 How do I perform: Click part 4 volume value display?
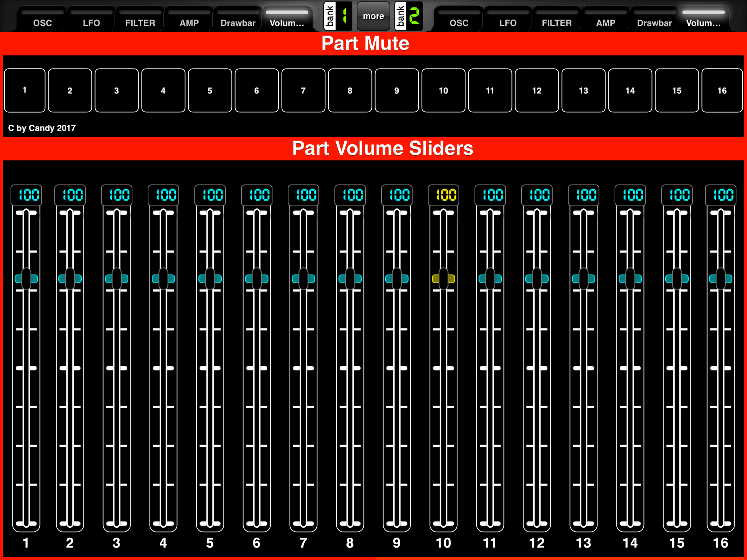tap(163, 195)
